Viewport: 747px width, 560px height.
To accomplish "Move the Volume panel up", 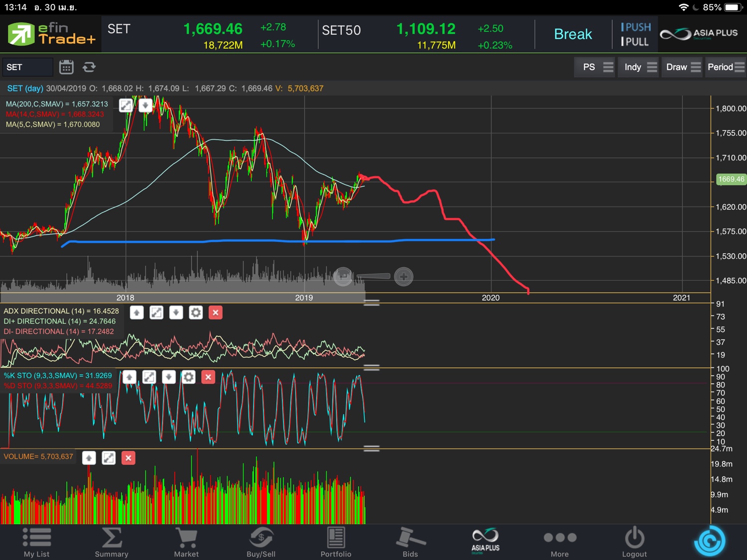I will 89,458.
